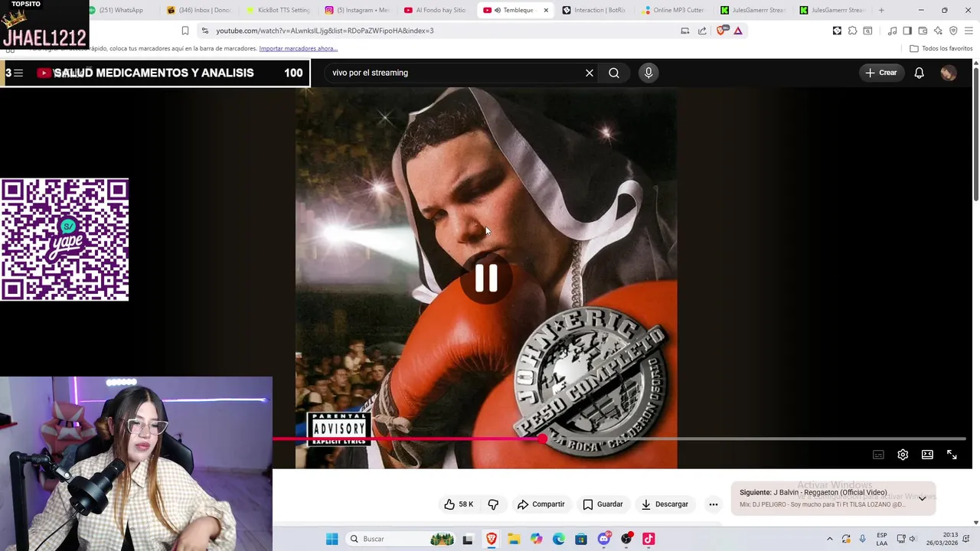Pause the video with the center pause button

click(486, 279)
